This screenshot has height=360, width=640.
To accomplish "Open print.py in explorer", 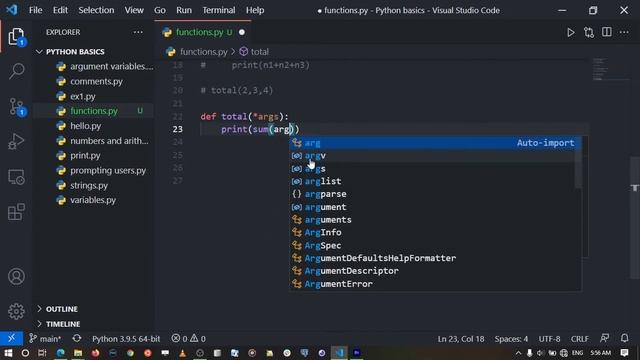I will coord(85,156).
